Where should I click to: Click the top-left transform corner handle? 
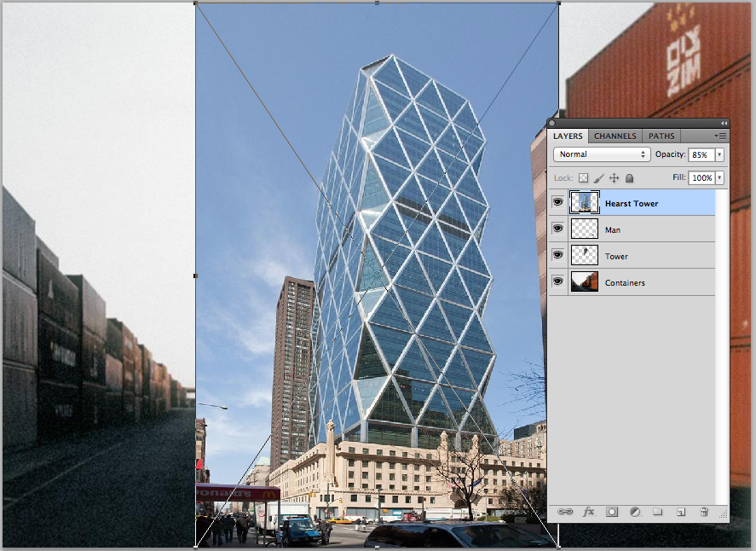pos(196,3)
